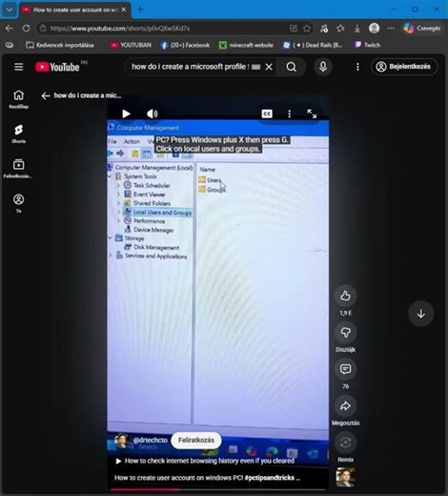Open the YOUTUBIAN bookmark
The image size is (448, 496).
point(131,45)
